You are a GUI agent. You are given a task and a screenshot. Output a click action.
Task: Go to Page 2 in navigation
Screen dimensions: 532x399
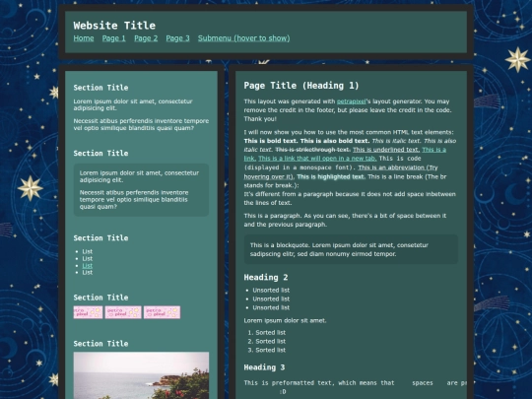(x=146, y=38)
